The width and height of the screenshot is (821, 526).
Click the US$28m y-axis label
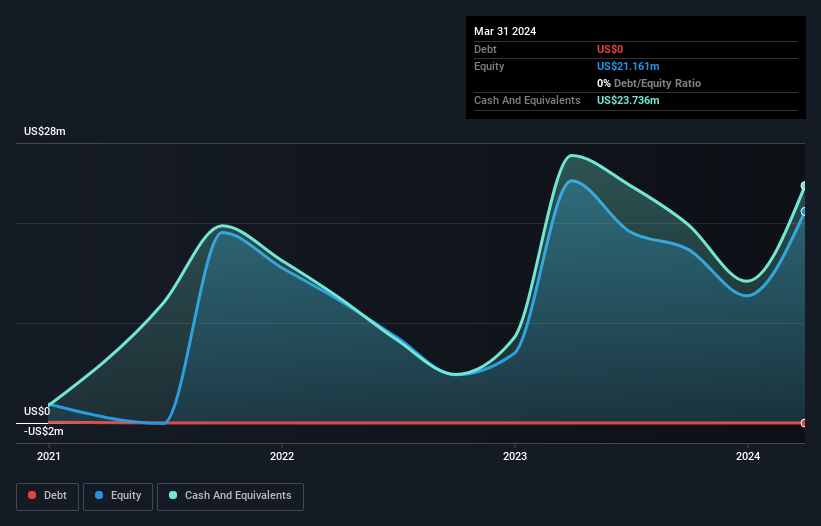click(45, 131)
